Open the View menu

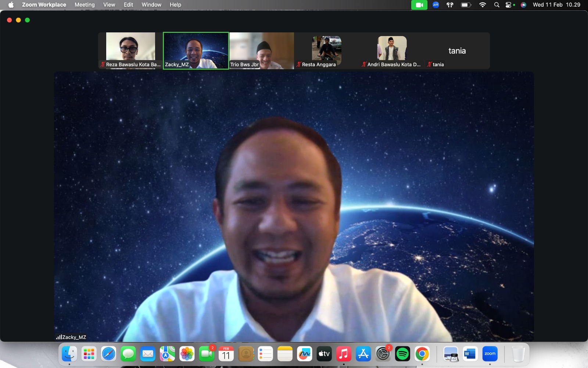click(109, 5)
